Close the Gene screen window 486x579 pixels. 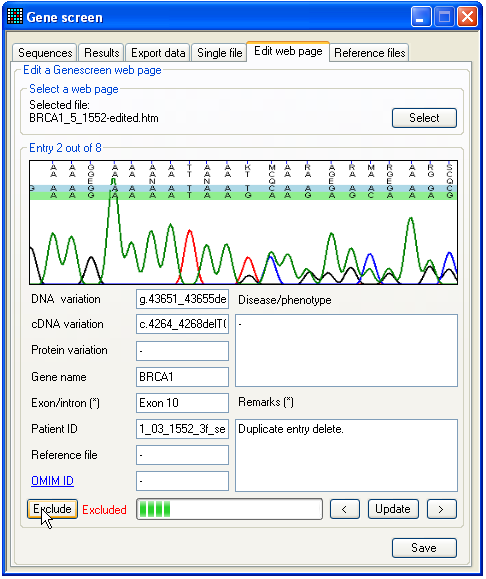(467, 17)
